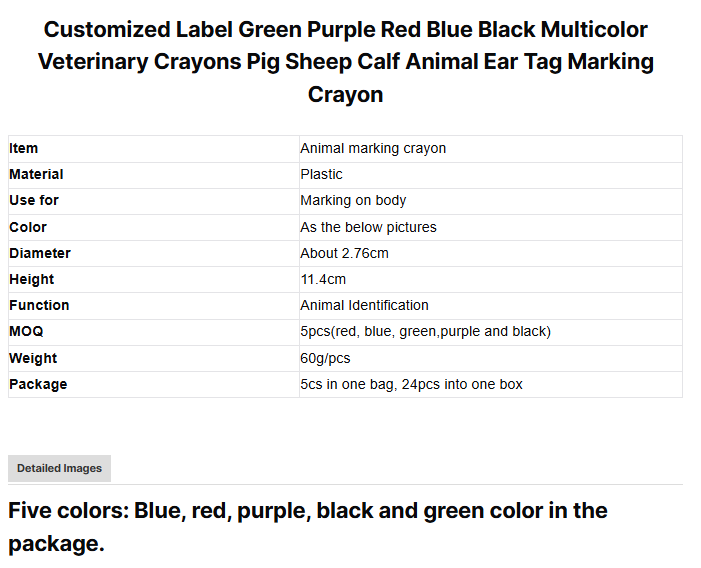Click the 'Material' row label
701x568 pixels.
tap(36, 174)
